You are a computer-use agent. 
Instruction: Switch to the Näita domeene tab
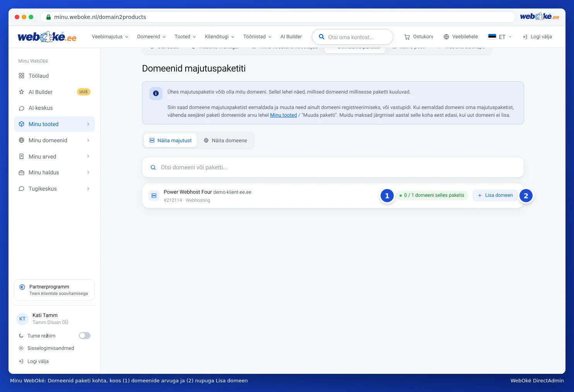pos(226,140)
